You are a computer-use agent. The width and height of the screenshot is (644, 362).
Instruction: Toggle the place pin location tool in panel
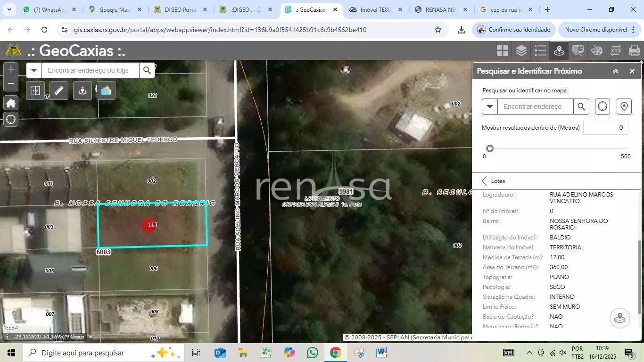click(624, 107)
